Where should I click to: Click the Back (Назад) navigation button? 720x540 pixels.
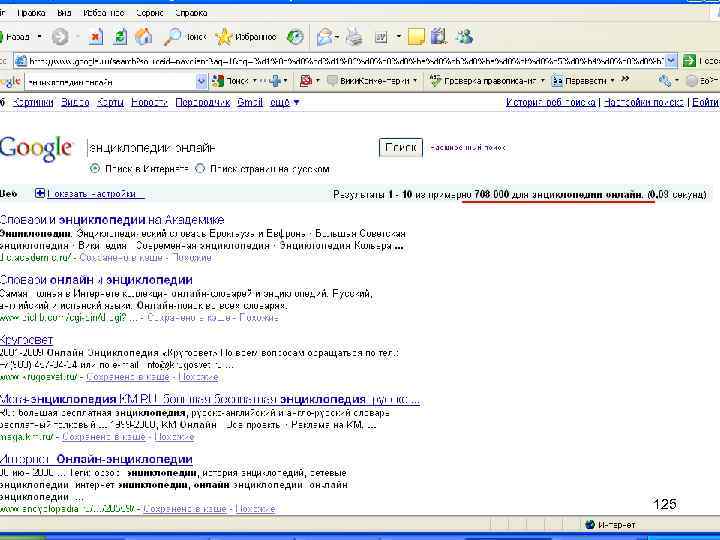coord(16,36)
